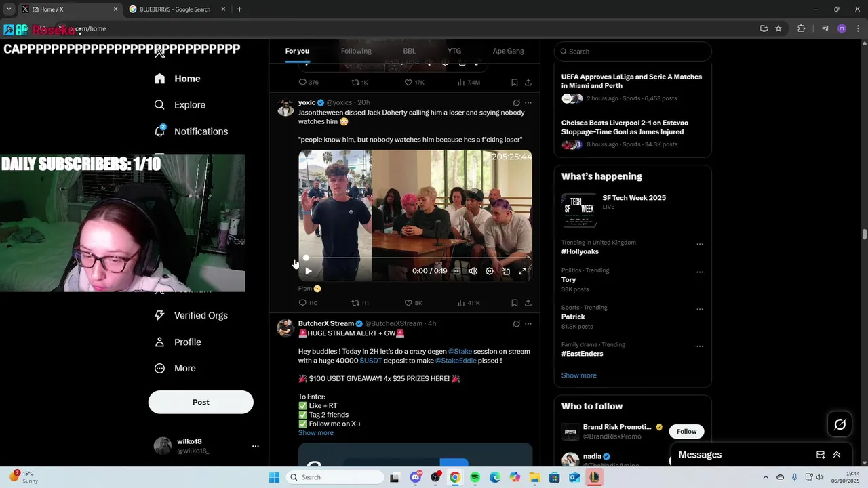Viewport: 868px width, 488px height.
Task: Open more options on yoxic's post
Action: (528, 103)
